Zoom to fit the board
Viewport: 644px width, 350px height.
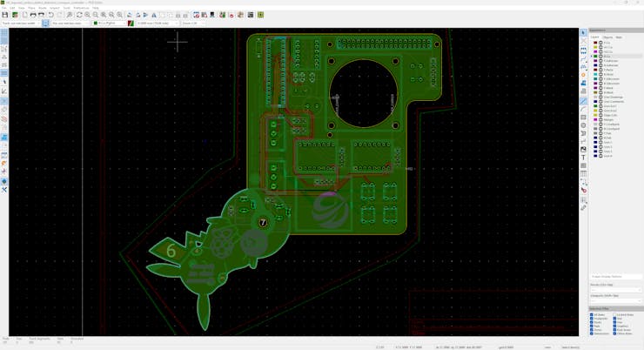pos(104,15)
